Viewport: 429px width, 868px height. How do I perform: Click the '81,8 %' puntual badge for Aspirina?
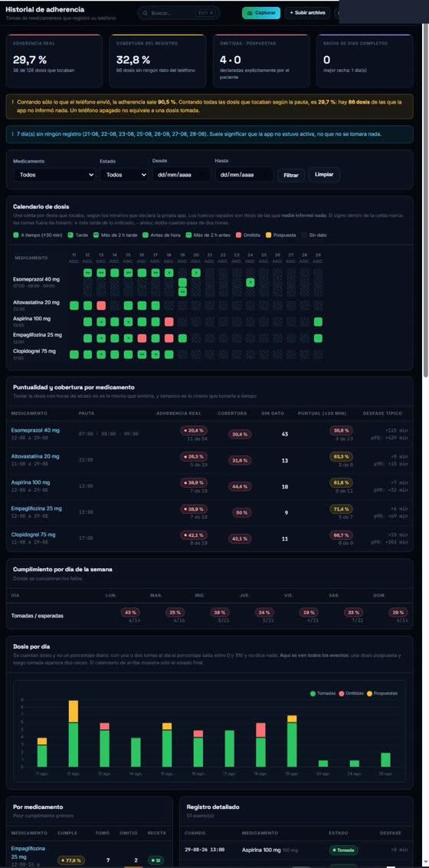click(342, 483)
